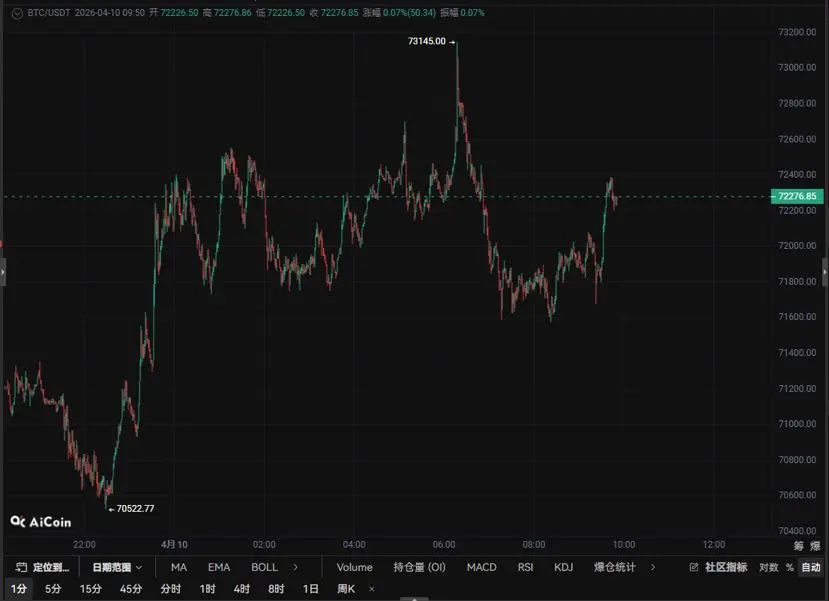The width and height of the screenshot is (829, 601).
Task: Click the 4月 10 date axis label
Action: pyautogui.click(x=174, y=544)
